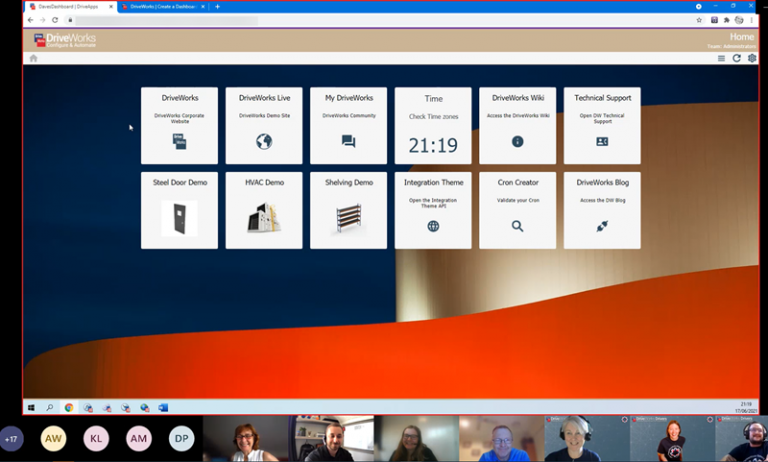
Task: Focus the browser address bar
Action: click(x=382, y=20)
